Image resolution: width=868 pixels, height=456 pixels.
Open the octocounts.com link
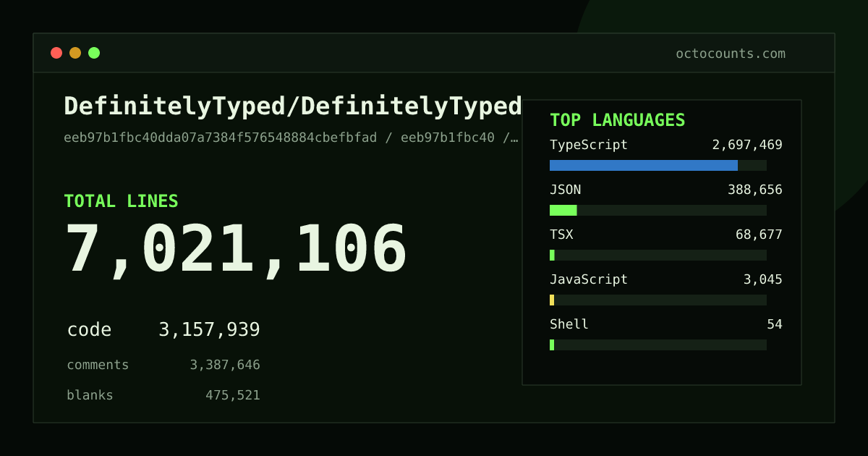(731, 54)
